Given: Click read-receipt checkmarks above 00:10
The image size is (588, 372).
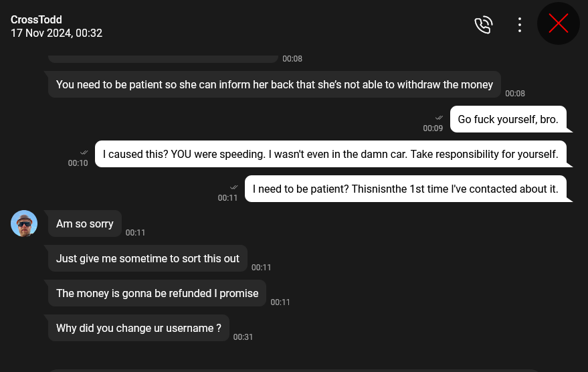Looking at the screenshot, I should pyautogui.click(x=84, y=153).
